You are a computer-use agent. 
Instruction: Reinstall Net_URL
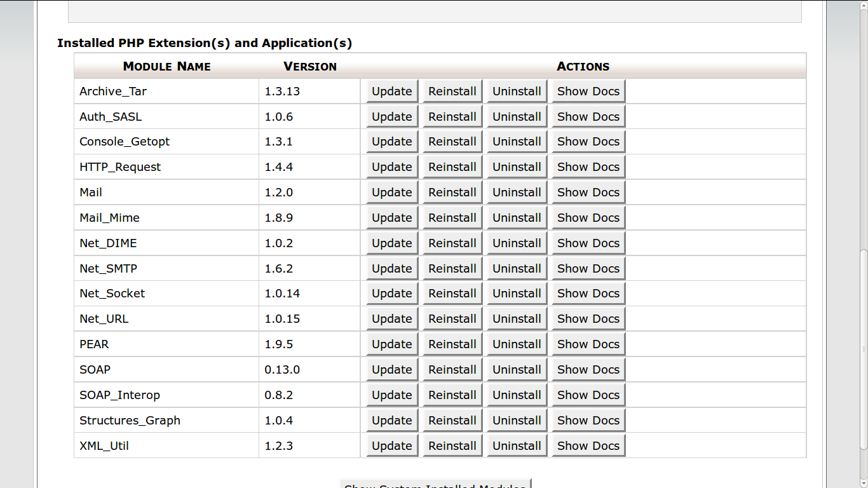(x=452, y=319)
